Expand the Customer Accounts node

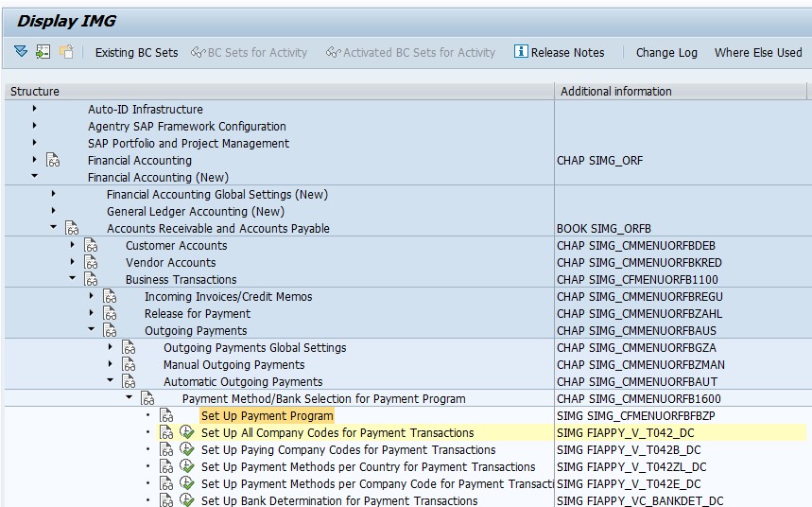73,244
